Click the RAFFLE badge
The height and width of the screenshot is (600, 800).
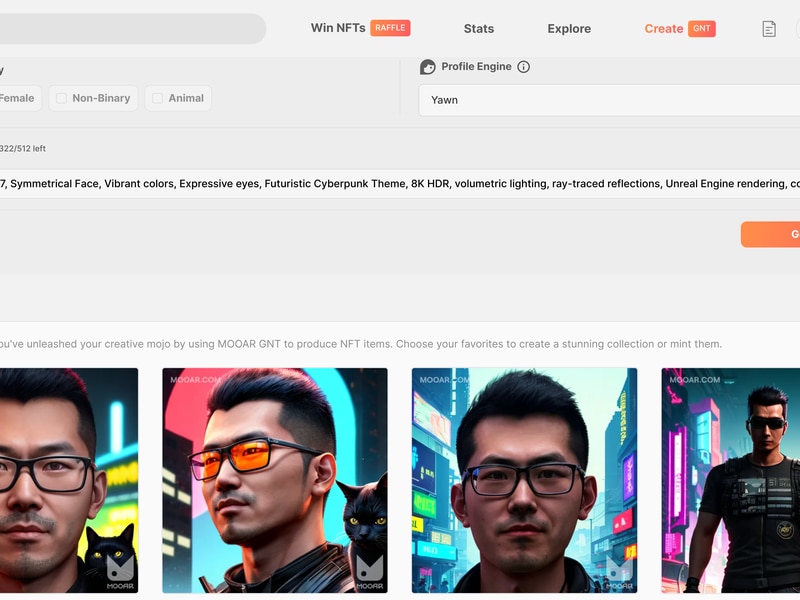tap(390, 28)
